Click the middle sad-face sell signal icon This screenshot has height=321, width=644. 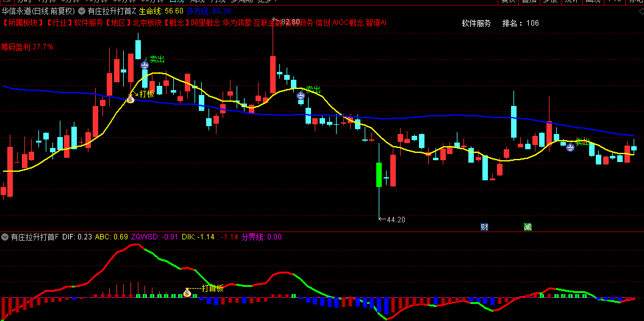[301, 96]
